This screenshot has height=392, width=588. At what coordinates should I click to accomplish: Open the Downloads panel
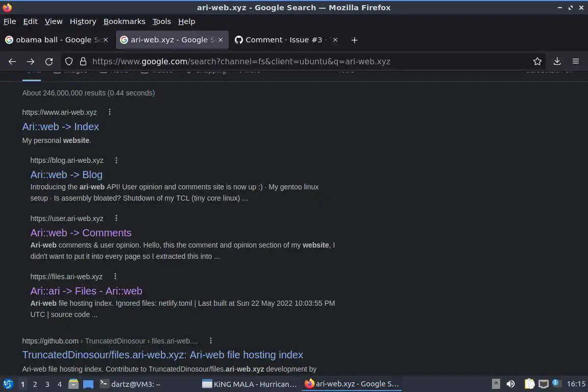click(557, 62)
